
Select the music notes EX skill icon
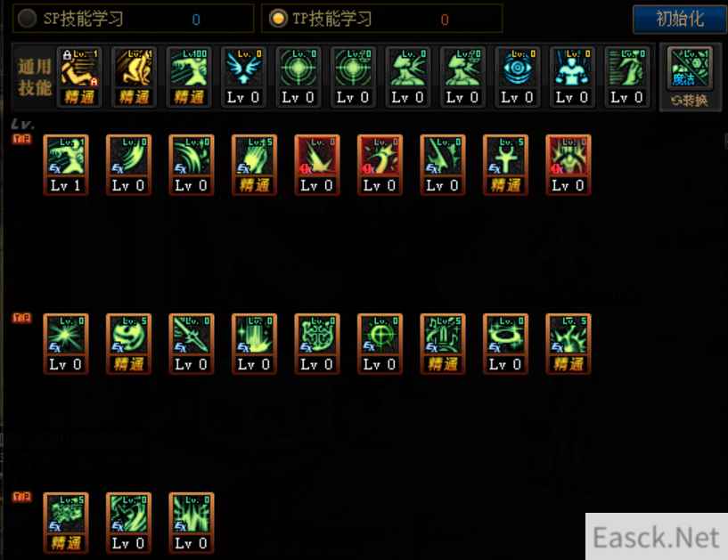click(x=443, y=344)
